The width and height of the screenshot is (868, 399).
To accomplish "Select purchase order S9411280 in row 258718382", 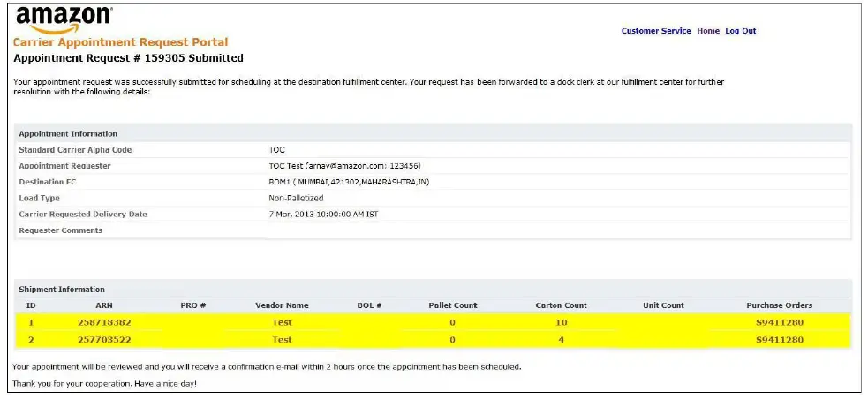I will [780, 322].
